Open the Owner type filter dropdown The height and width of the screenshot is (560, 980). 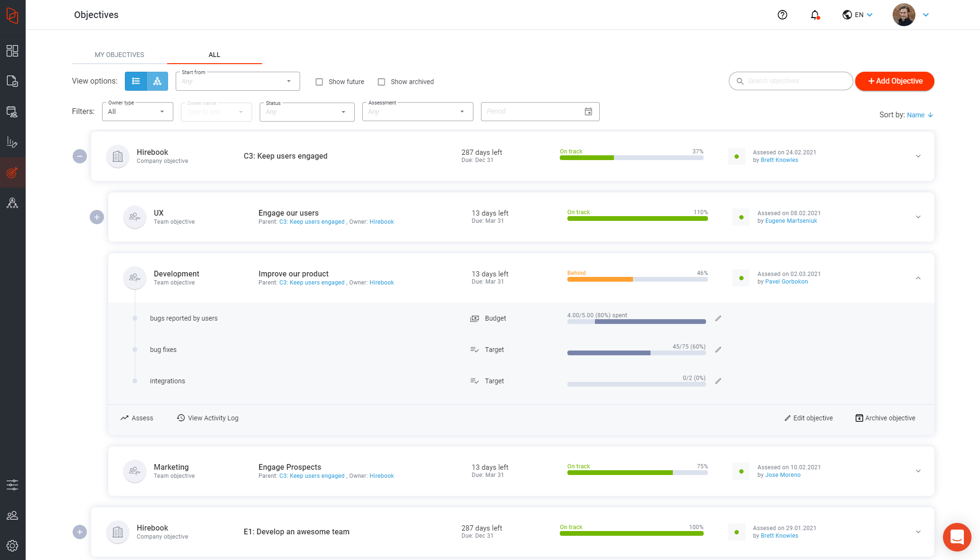pos(137,111)
